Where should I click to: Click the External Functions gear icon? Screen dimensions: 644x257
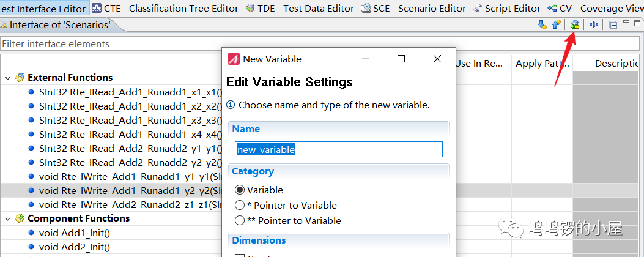pos(20,78)
